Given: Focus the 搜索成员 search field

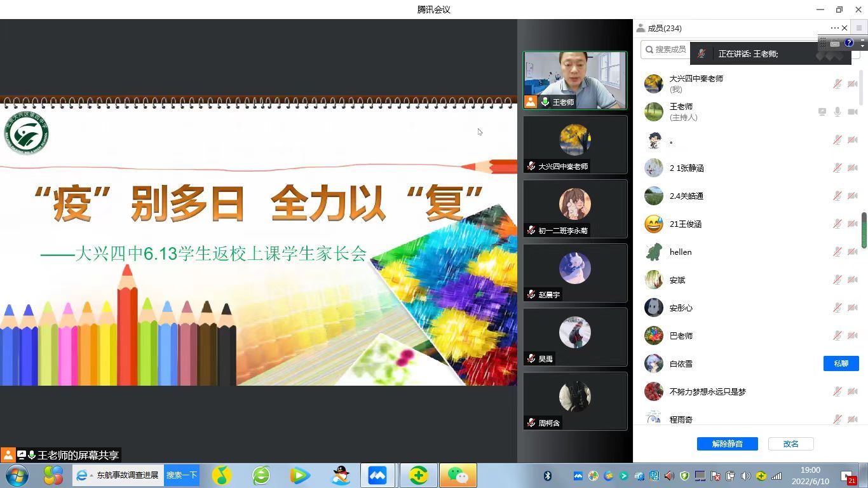Looking at the screenshot, I should pos(667,49).
